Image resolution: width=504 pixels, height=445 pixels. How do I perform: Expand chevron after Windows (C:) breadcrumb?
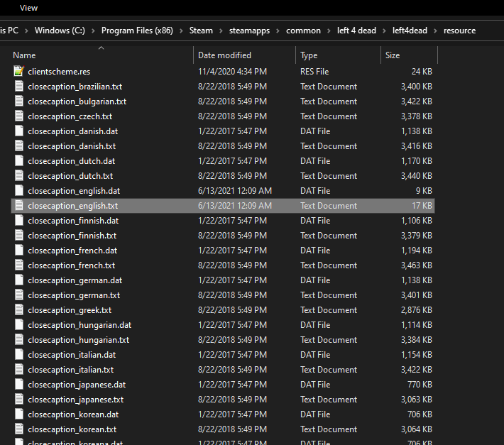[x=93, y=31]
